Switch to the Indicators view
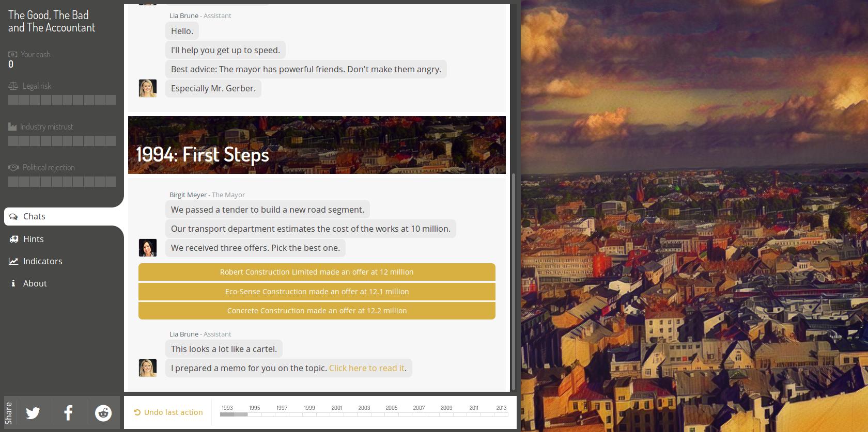 (42, 261)
